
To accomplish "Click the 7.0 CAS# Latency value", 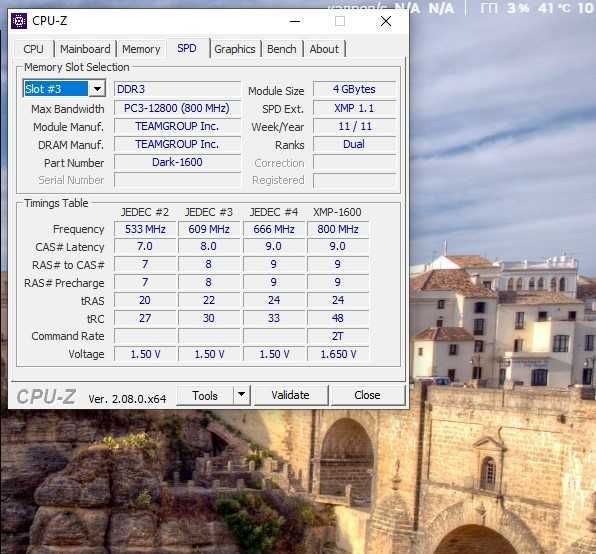I will [x=145, y=247].
